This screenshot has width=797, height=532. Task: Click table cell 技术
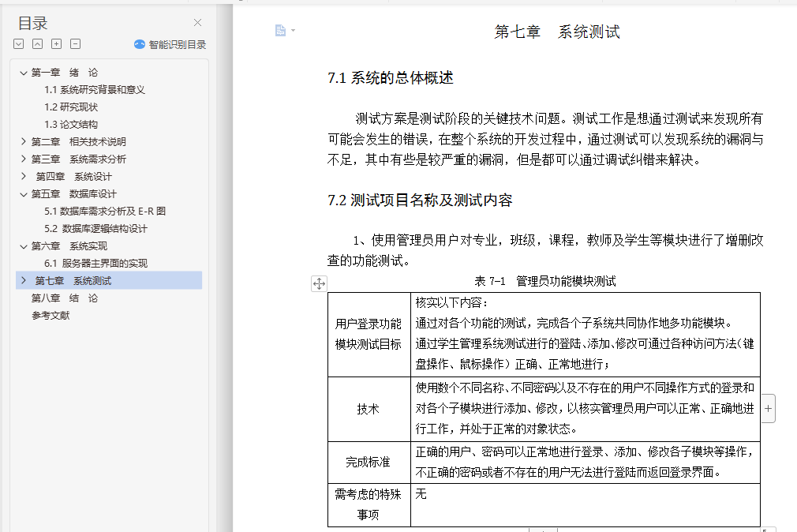[x=369, y=409]
